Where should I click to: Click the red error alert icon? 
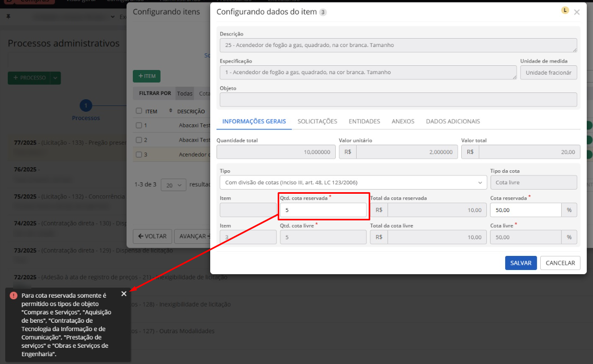(14, 296)
